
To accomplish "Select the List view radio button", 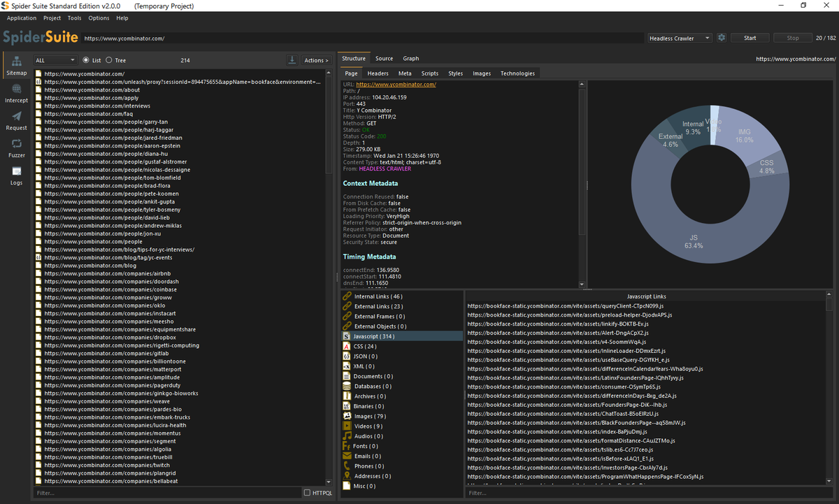I will click(x=87, y=60).
